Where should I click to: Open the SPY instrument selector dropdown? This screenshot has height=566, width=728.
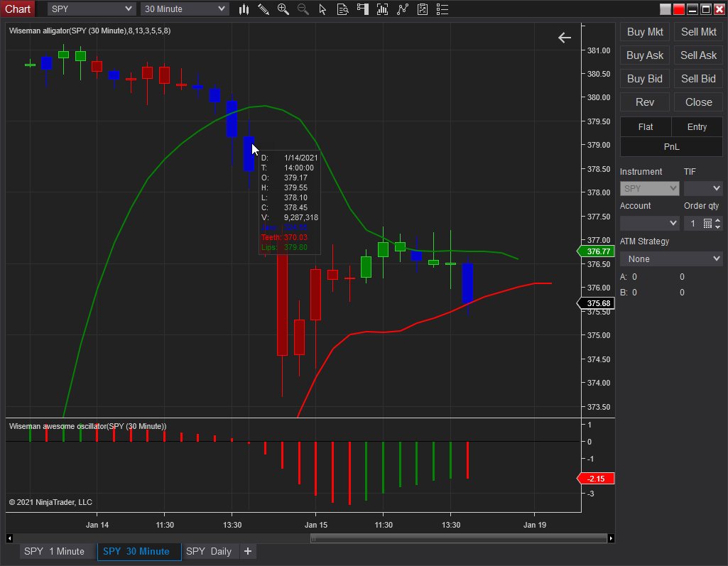[92, 9]
